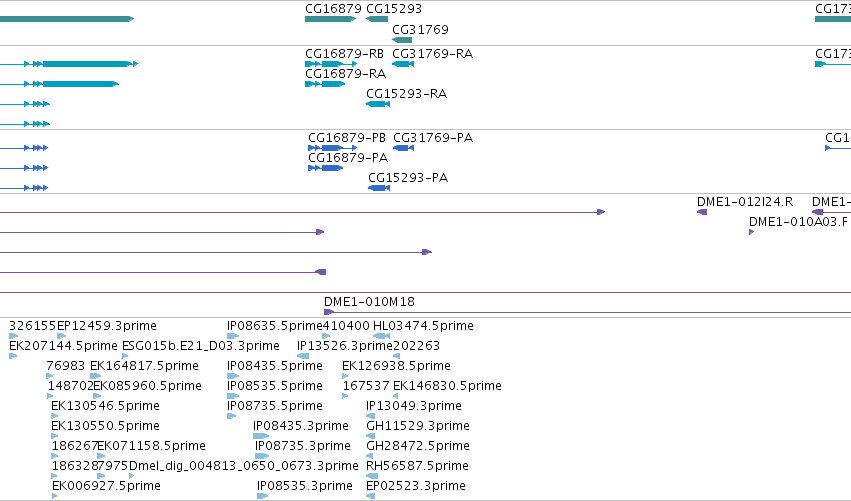This screenshot has width=851, height=501.
Task: Open the IP08735.3prime label
Action: pos(303,446)
